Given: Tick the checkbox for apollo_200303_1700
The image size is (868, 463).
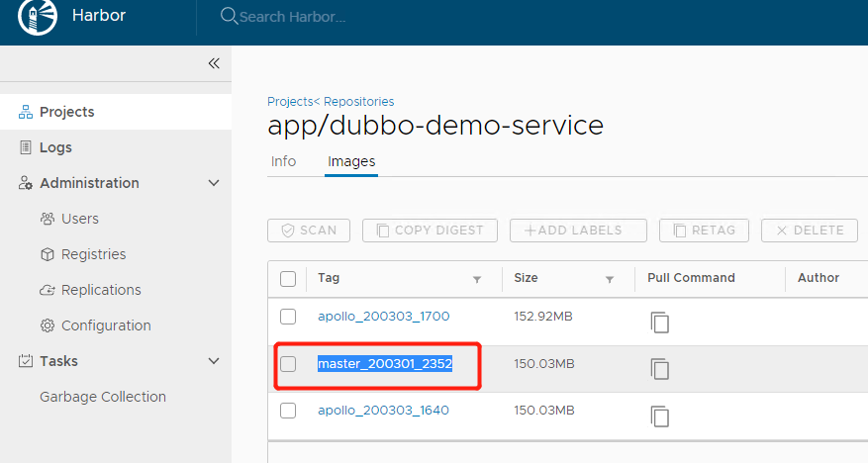Looking at the screenshot, I should point(288,317).
